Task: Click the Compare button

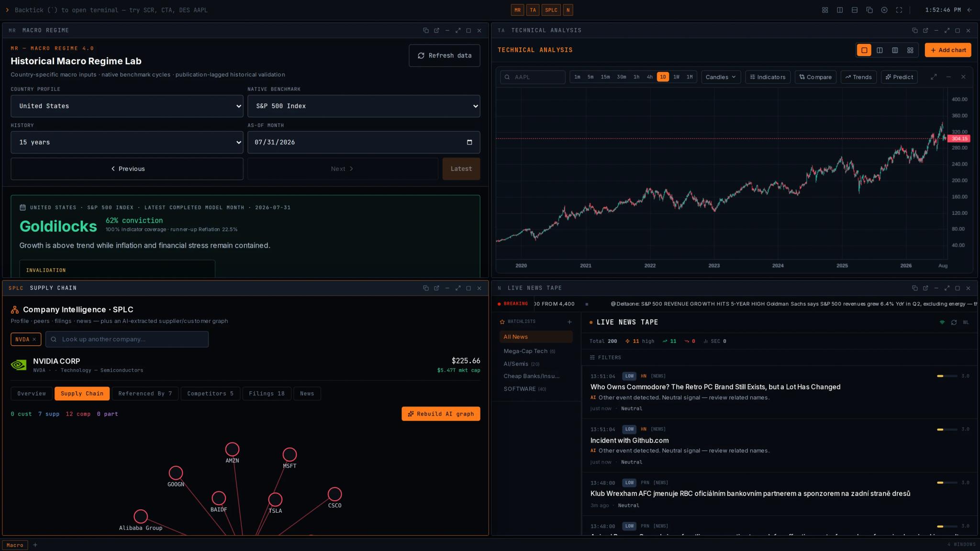Action: (815, 77)
